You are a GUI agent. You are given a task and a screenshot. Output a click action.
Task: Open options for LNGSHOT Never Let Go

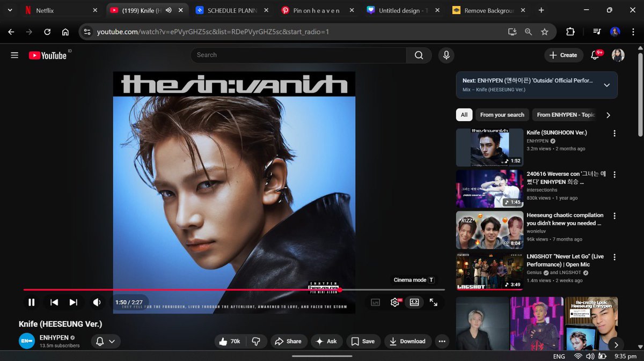(x=614, y=257)
